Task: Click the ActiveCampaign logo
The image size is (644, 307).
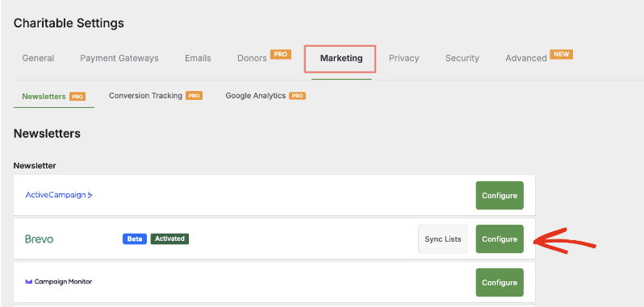Action: (59, 195)
